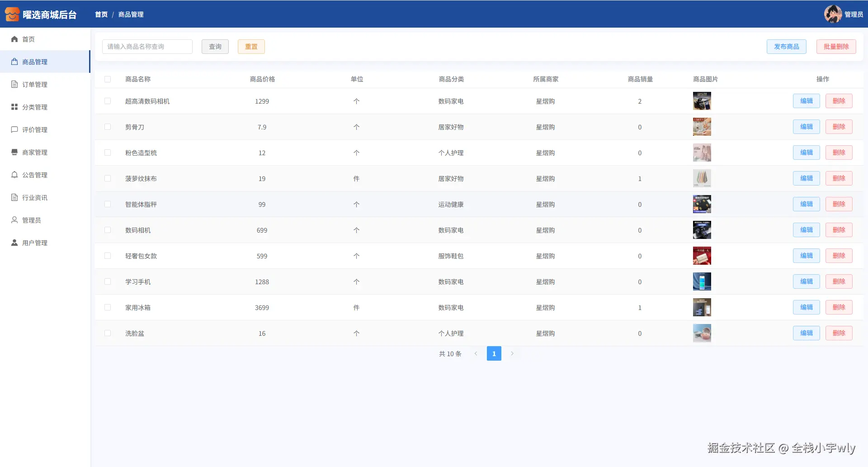This screenshot has width=868, height=467.
Task: Click the shopping bag icon for 商品管理
Action: (x=14, y=62)
